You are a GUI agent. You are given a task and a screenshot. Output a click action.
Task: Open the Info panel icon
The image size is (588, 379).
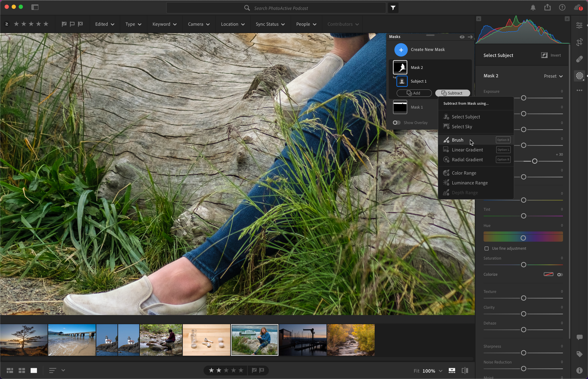click(x=579, y=370)
